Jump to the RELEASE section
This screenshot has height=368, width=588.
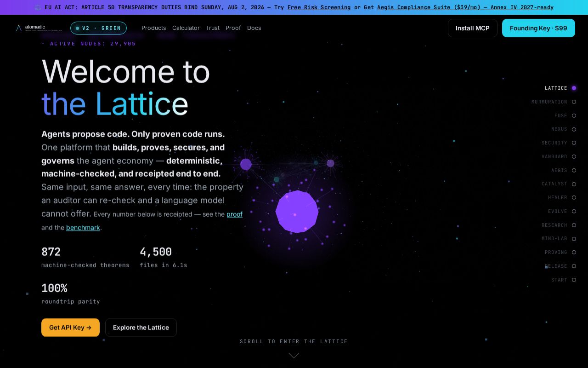[x=560, y=266]
